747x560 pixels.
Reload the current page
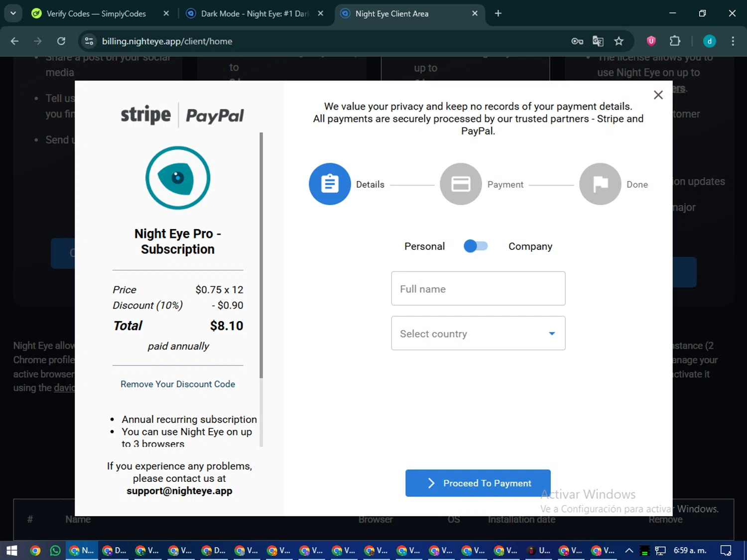click(x=61, y=41)
